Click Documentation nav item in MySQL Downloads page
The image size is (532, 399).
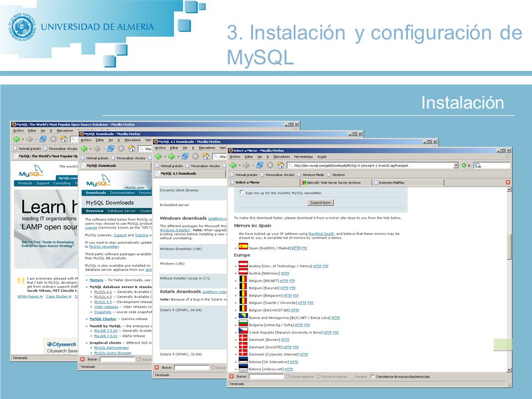click(122, 193)
